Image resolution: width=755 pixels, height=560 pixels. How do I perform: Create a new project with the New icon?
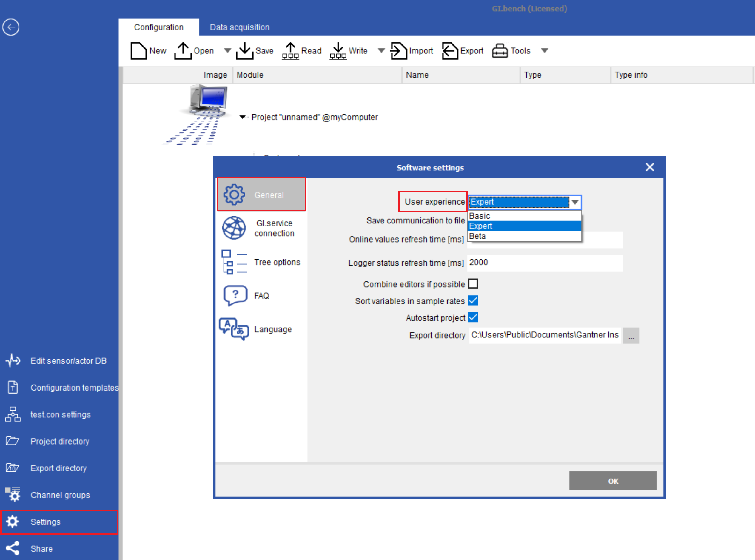click(x=139, y=50)
